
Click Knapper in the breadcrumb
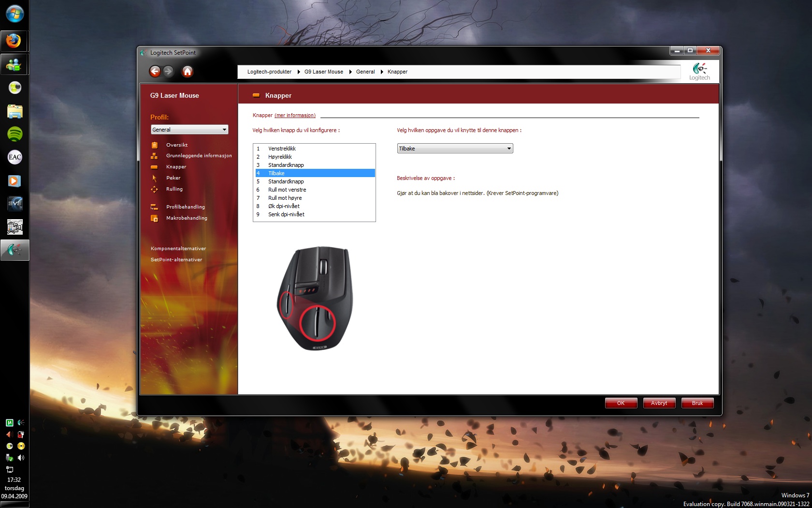coord(397,72)
